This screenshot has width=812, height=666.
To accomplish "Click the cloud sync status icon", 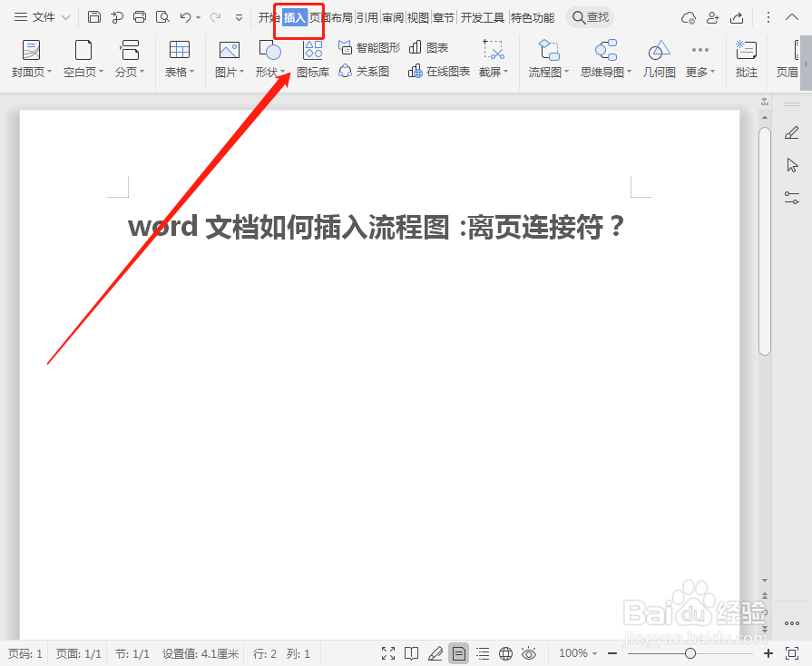I will (x=689, y=17).
